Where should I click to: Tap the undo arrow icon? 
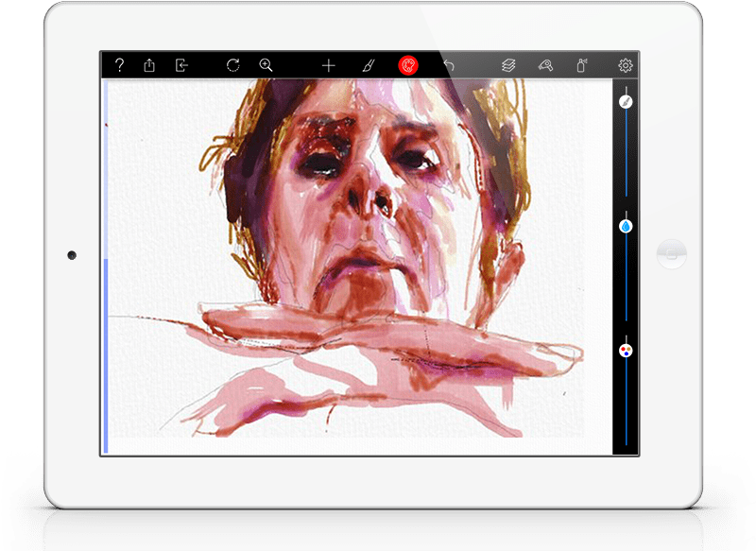449,65
